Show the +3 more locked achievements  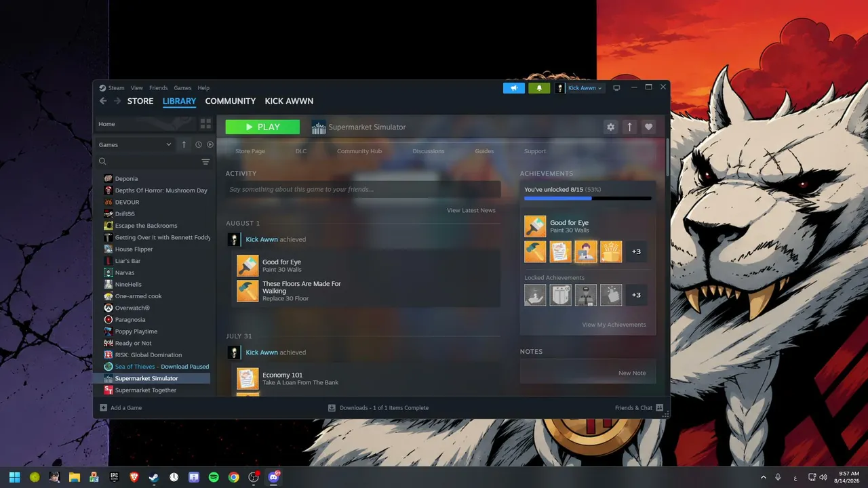[x=636, y=295]
